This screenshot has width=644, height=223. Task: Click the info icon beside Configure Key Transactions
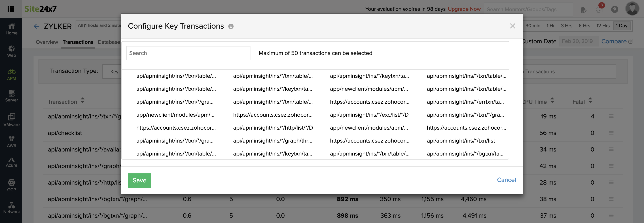click(231, 26)
